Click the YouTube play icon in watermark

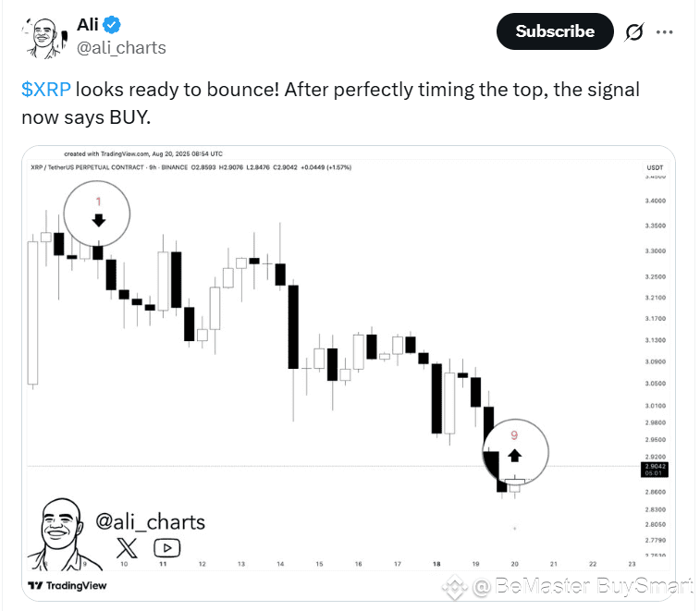[167, 548]
